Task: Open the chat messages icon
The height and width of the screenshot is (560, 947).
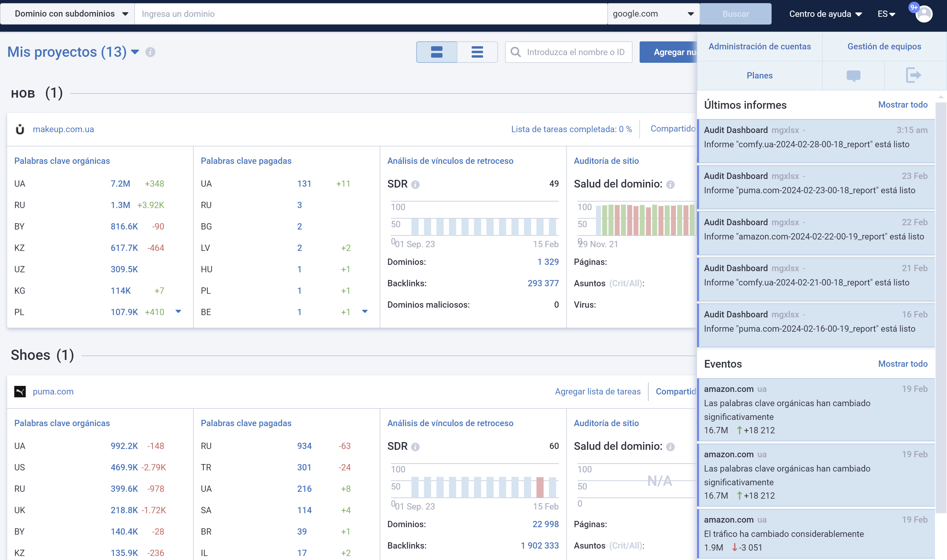Action: [x=853, y=76]
